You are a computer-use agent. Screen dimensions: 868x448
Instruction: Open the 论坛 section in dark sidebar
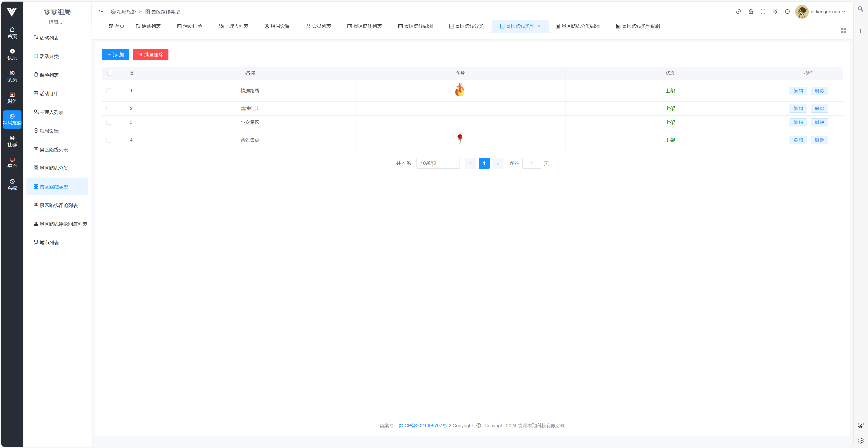(x=12, y=54)
